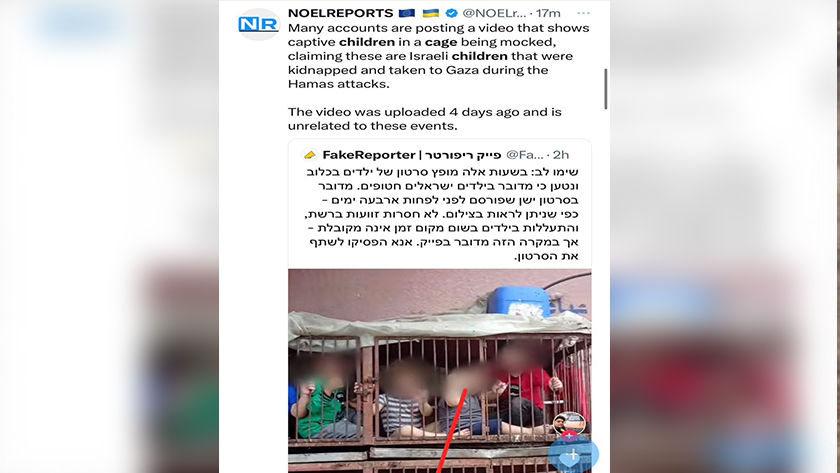This screenshot has width=840, height=473.
Task: Tap the blue floating compose plus button
Action: tap(573, 454)
